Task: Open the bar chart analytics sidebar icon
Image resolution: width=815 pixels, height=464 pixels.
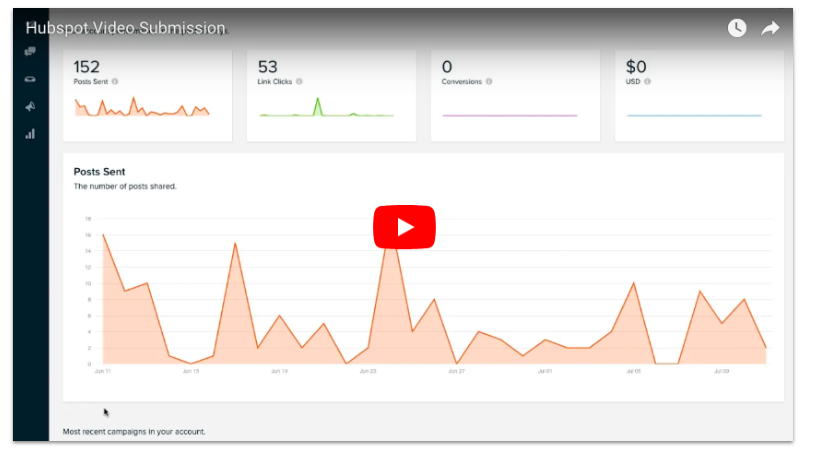Action: 30,134
